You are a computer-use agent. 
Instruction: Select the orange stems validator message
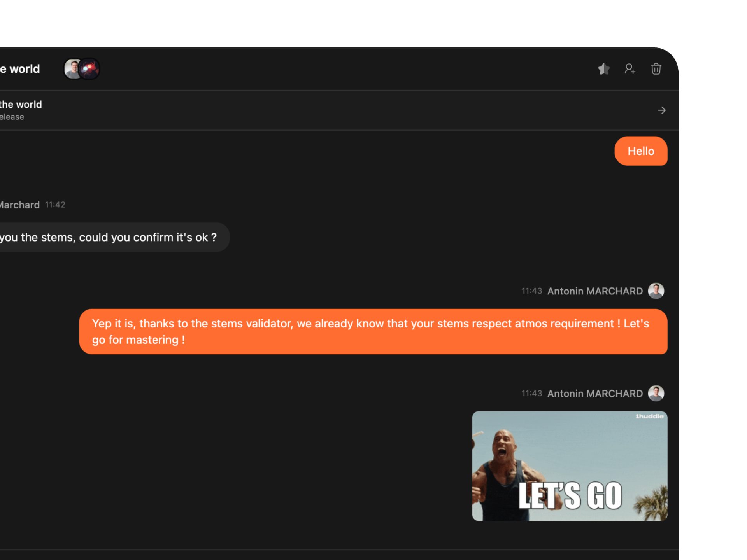coord(373,331)
